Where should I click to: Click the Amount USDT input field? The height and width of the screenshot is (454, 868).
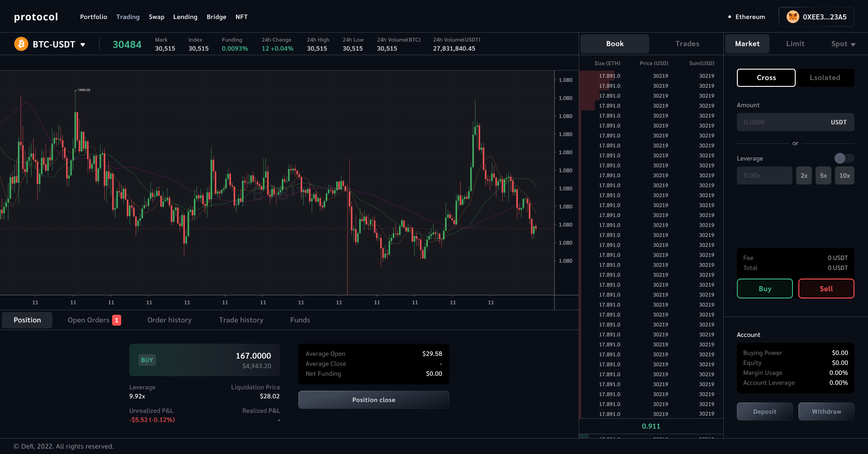[782, 122]
